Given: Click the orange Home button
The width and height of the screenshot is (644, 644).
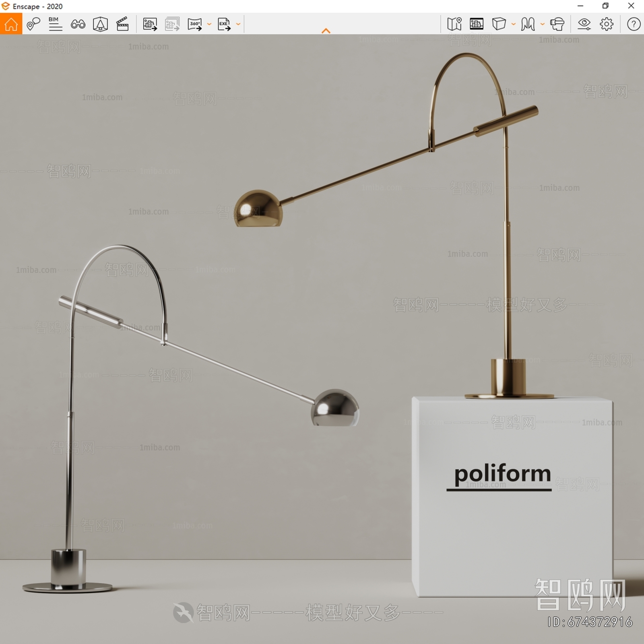Looking at the screenshot, I should tap(11, 24).
